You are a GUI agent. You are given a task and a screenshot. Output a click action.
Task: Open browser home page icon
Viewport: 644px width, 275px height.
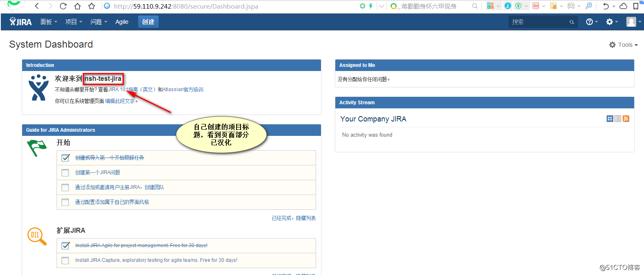click(77, 6)
